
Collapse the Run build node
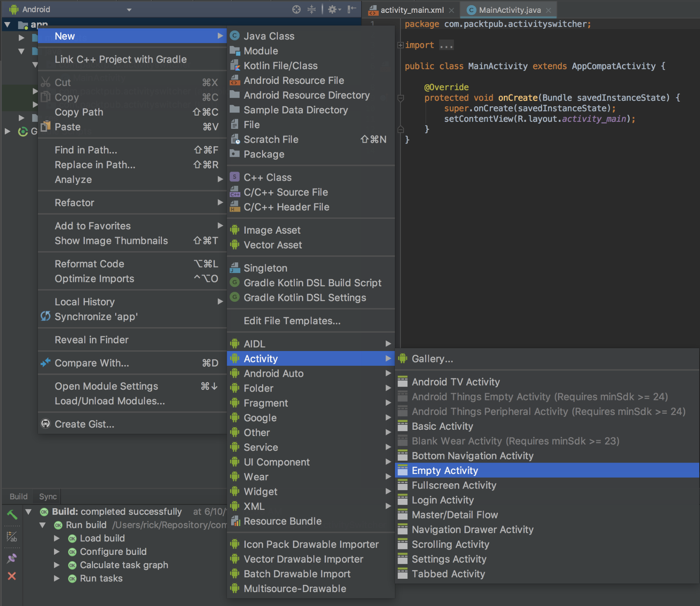click(43, 525)
